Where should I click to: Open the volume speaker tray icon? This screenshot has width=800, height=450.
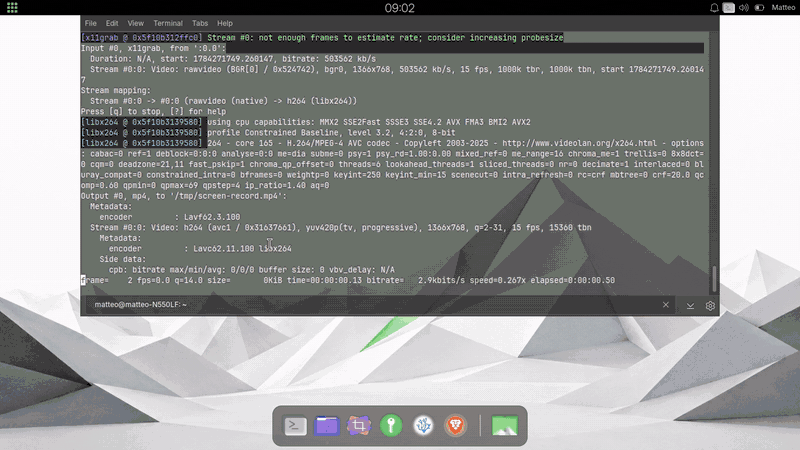click(x=744, y=8)
